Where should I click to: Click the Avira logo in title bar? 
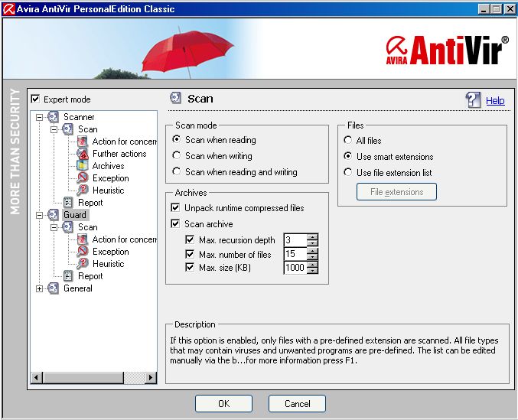[x=8, y=9]
